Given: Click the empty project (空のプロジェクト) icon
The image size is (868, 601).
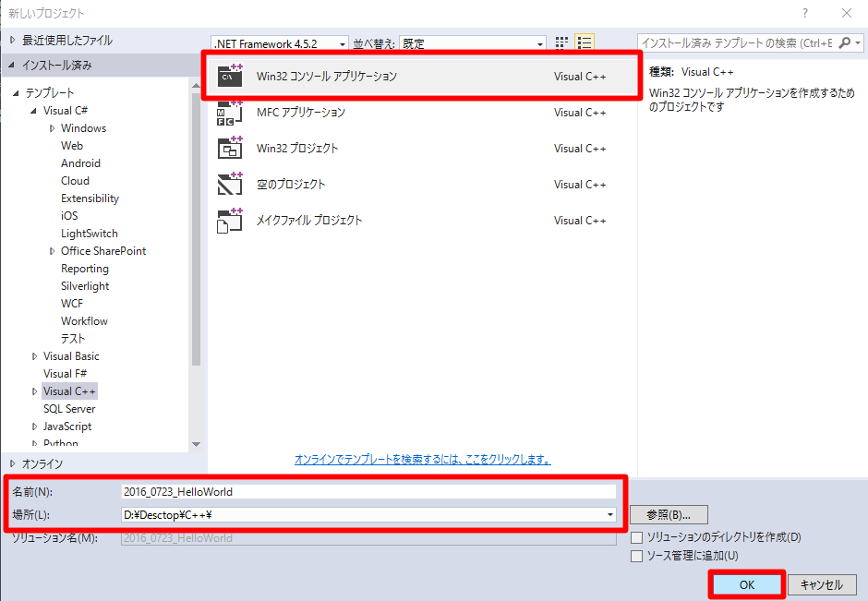Looking at the screenshot, I should (x=230, y=185).
